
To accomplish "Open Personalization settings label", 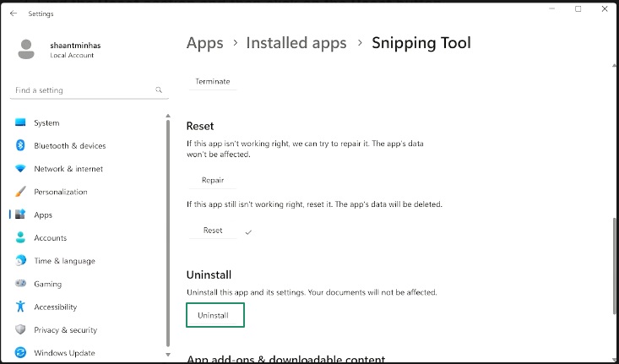I will pos(61,192).
